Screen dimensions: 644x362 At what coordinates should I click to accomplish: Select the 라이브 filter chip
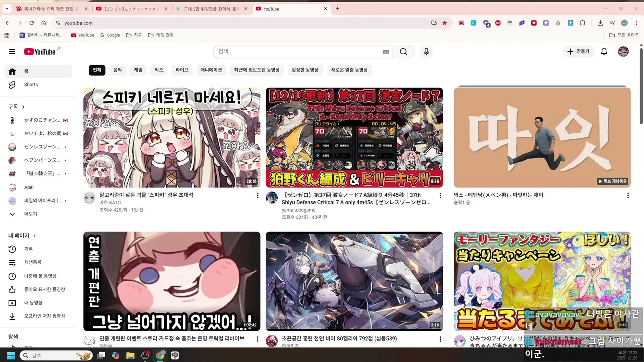click(182, 70)
